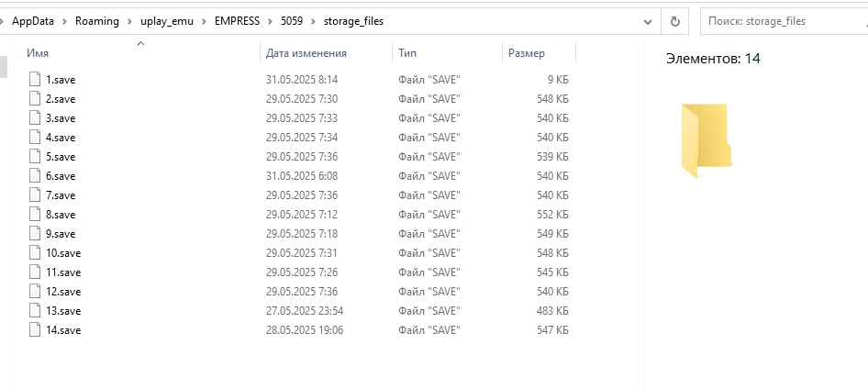Go to the 5059 folder breadcrumb
868x389 pixels.
pos(294,21)
